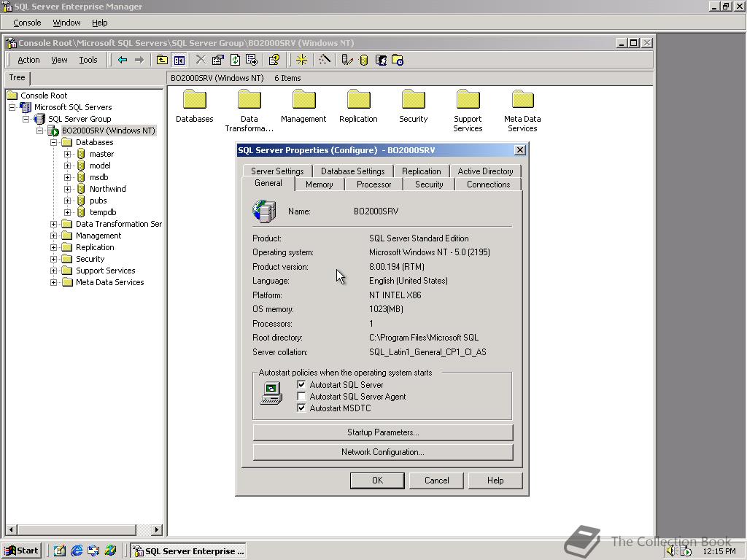Image resolution: width=747 pixels, height=560 pixels.
Task: Switch to the Database Settings tab
Action: pyautogui.click(x=352, y=171)
